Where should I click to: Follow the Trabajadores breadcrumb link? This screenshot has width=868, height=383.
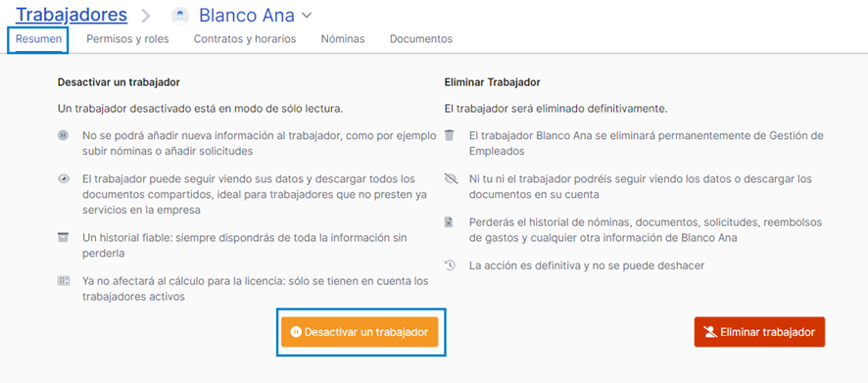[72, 15]
